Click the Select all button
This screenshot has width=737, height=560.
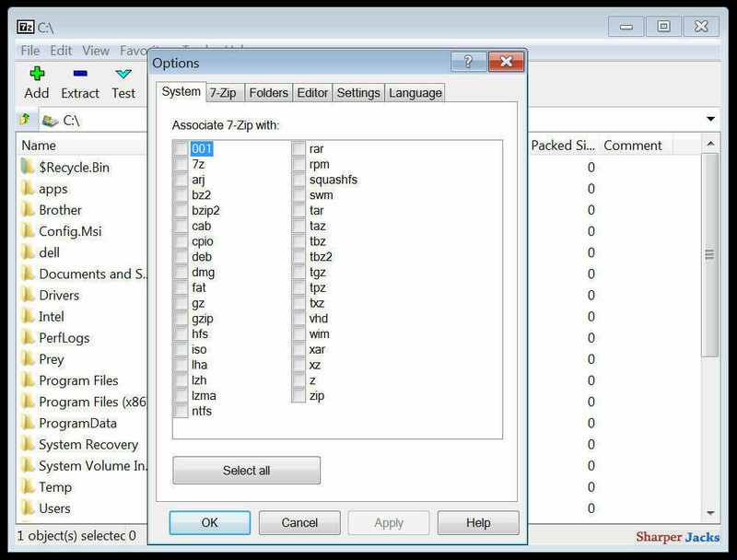(x=246, y=471)
